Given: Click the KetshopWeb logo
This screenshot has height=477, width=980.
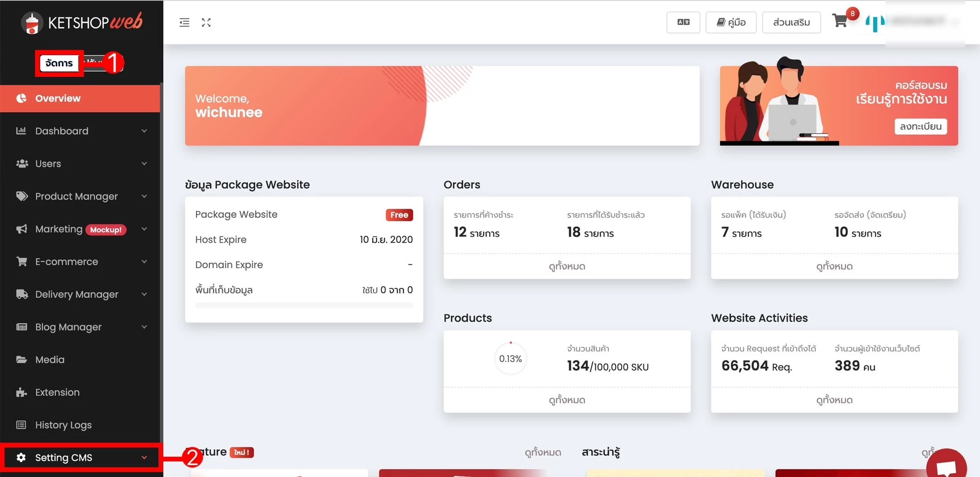Looking at the screenshot, I should click(81, 22).
